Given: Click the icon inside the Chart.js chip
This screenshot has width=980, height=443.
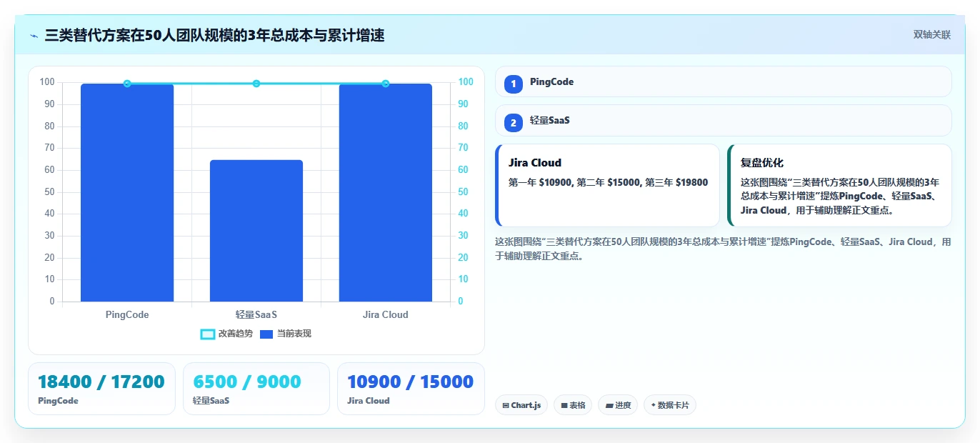Looking at the screenshot, I should click(506, 406).
